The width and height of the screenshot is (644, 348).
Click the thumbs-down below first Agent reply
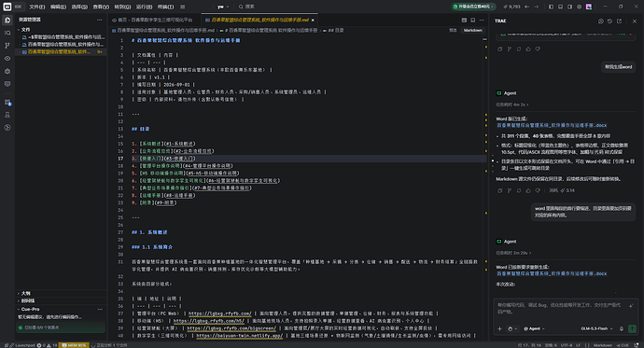coord(538,49)
